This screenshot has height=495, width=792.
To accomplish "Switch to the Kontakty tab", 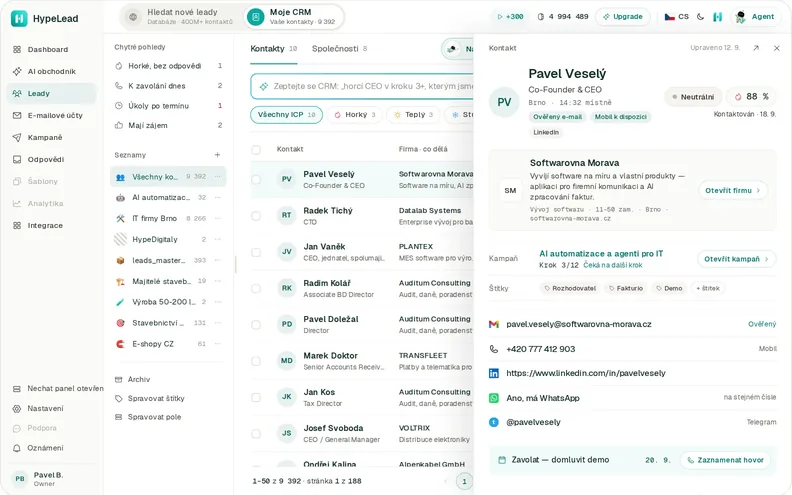I will click(x=273, y=49).
